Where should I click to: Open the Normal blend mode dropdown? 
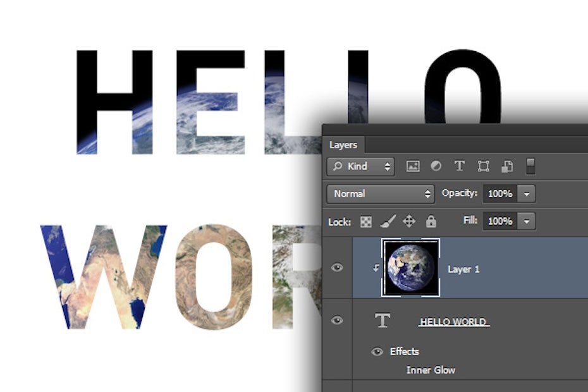(x=381, y=193)
